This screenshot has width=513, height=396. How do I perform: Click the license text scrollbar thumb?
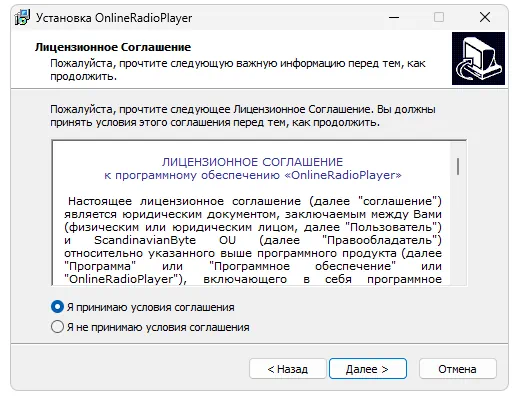458,166
